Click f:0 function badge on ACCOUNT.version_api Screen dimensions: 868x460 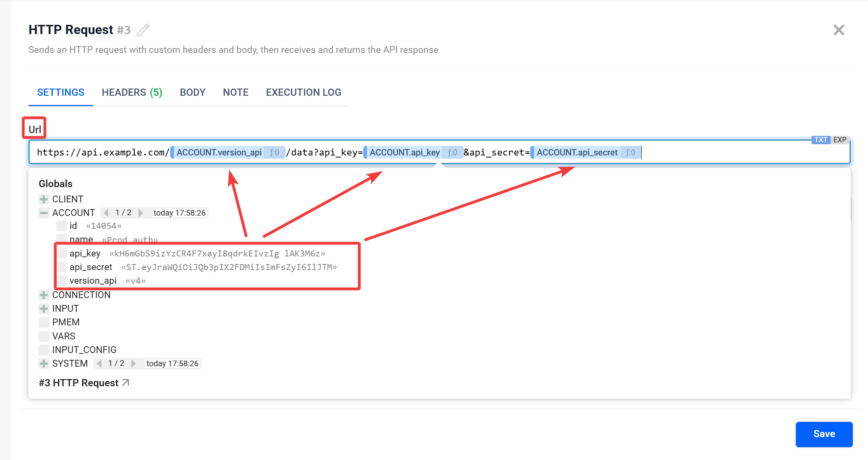[x=274, y=152]
